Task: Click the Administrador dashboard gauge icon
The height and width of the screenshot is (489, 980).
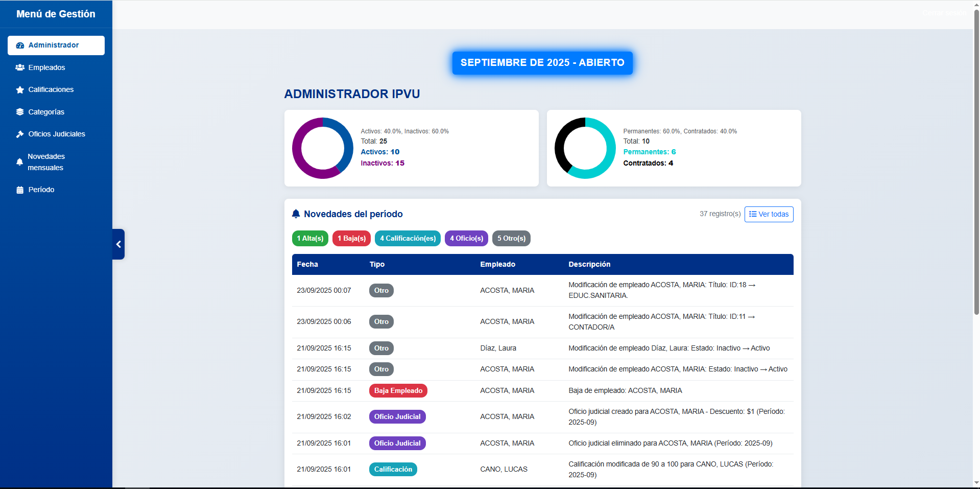Action: 20,45
